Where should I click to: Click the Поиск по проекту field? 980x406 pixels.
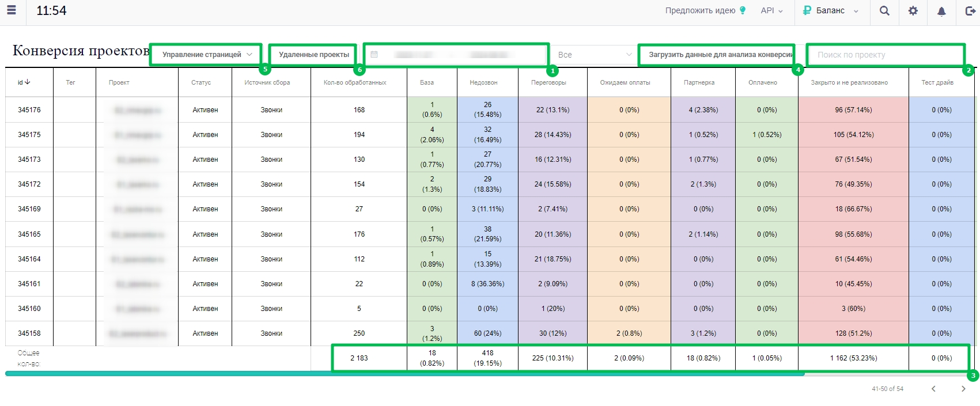(885, 55)
